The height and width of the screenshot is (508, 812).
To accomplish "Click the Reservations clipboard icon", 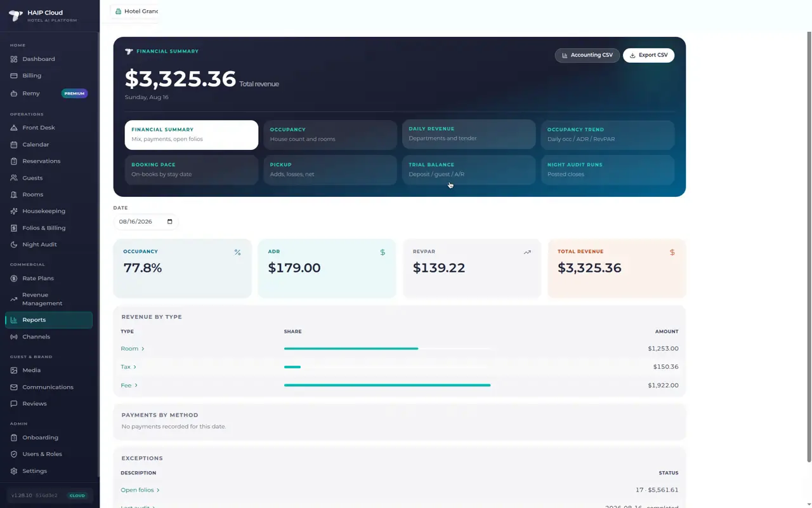I will point(14,161).
